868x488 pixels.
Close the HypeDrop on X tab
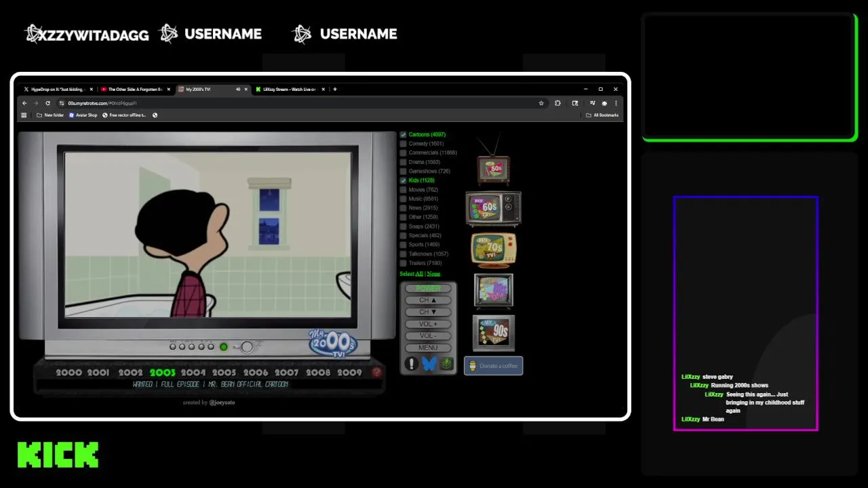[92, 89]
